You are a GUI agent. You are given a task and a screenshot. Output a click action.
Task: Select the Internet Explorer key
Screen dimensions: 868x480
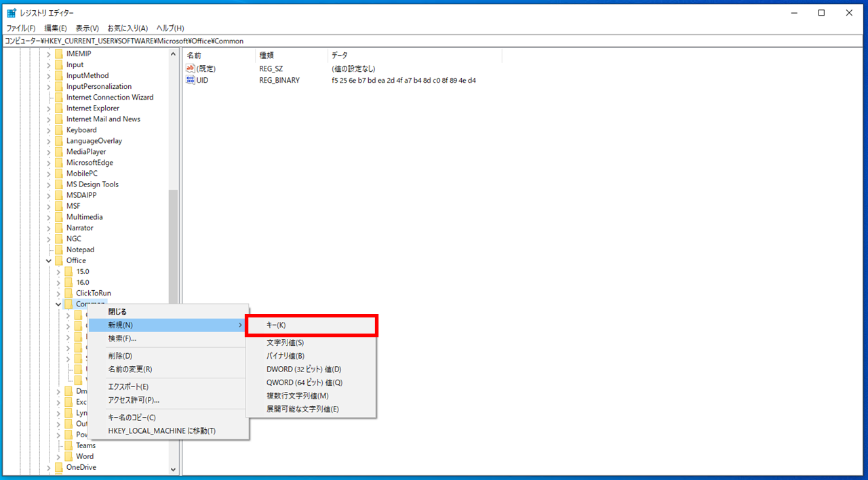coord(93,108)
